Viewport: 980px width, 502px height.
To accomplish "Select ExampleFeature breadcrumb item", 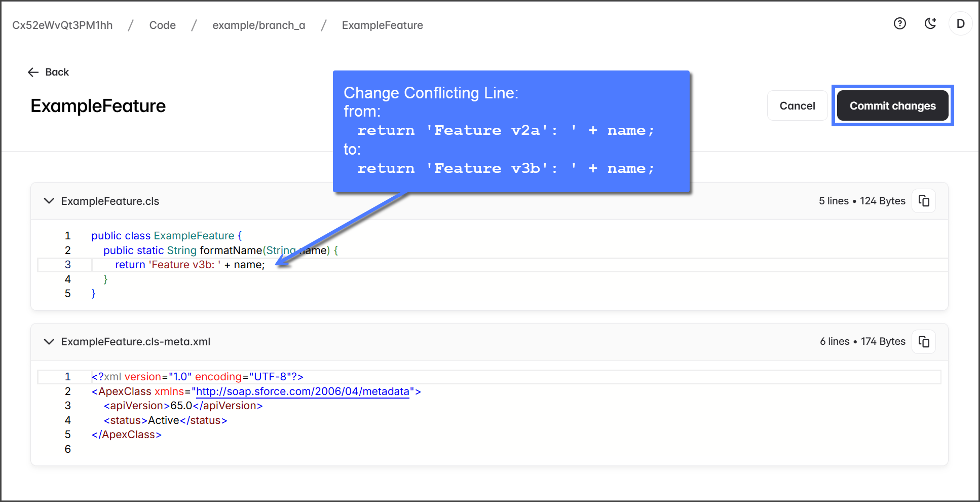I will tap(382, 25).
